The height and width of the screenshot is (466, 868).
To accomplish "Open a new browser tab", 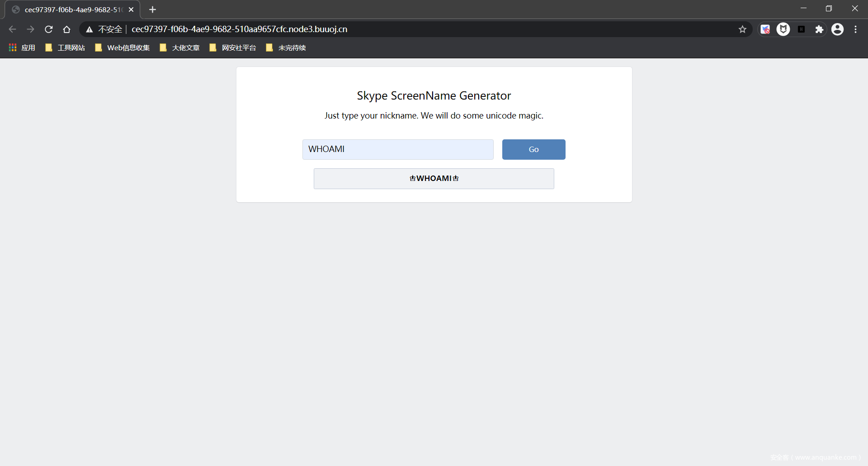I will pos(152,10).
